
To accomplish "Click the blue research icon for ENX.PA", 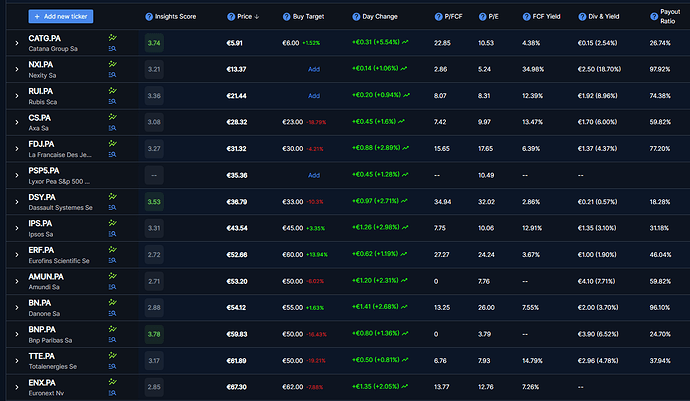I will [x=112, y=393].
